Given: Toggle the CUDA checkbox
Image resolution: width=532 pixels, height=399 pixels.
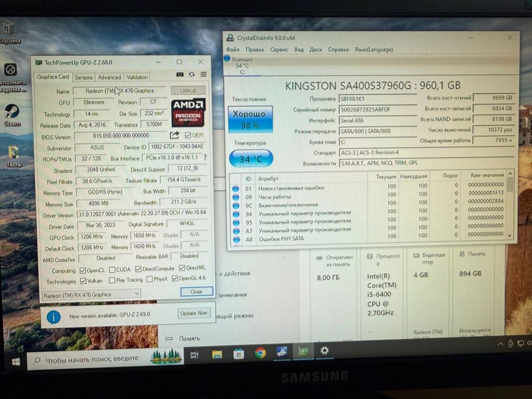Looking at the screenshot, I should point(112,270).
